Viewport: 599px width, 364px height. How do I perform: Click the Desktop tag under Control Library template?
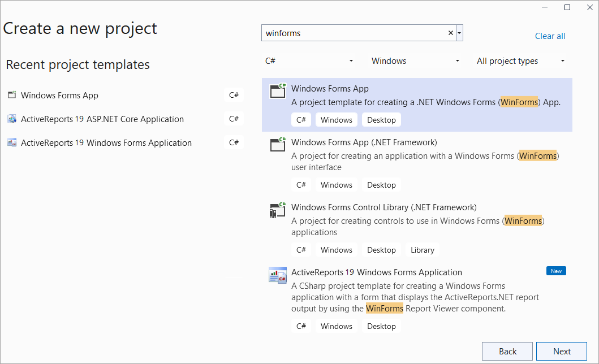click(x=381, y=250)
